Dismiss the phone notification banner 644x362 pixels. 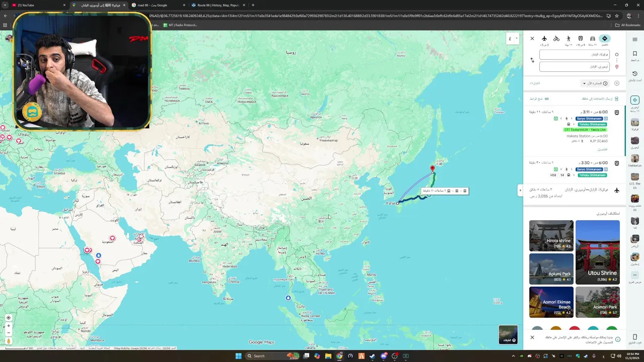pyautogui.click(x=532, y=337)
